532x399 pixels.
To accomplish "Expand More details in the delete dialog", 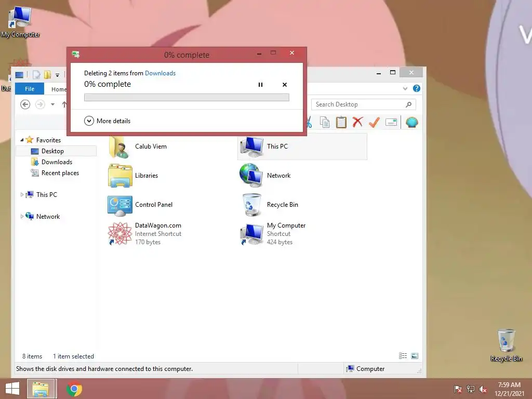I will pyautogui.click(x=107, y=121).
